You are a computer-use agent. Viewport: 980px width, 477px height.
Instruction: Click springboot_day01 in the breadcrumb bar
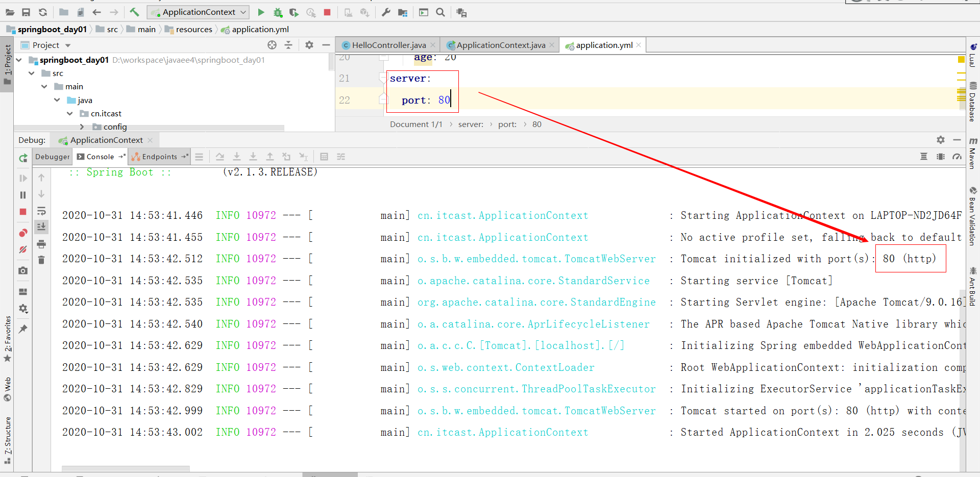click(52, 29)
